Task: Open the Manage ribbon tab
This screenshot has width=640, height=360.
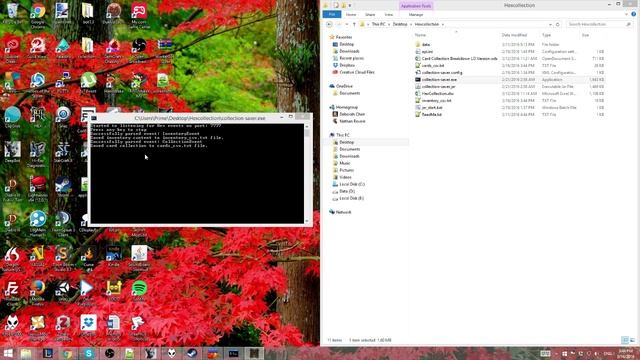Action: pos(416,15)
